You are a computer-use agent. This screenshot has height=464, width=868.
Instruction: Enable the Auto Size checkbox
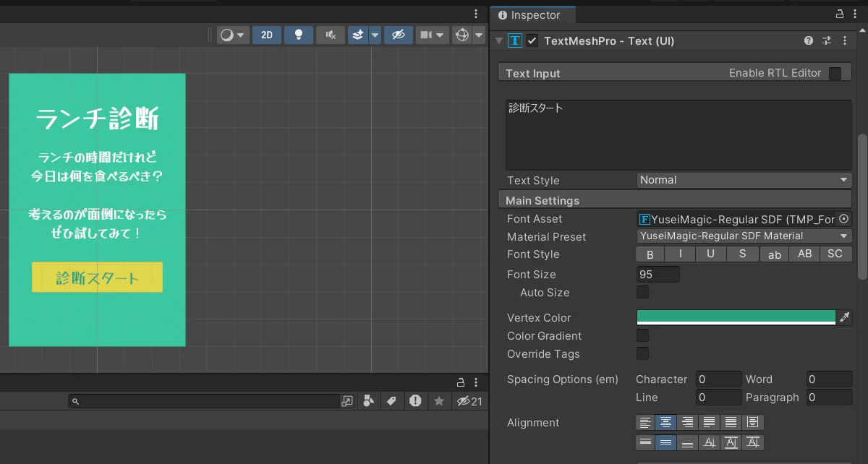coord(642,293)
